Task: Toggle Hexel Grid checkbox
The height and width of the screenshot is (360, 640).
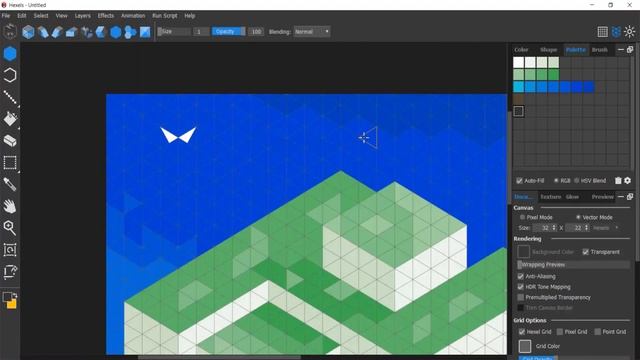Action: point(522,332)
